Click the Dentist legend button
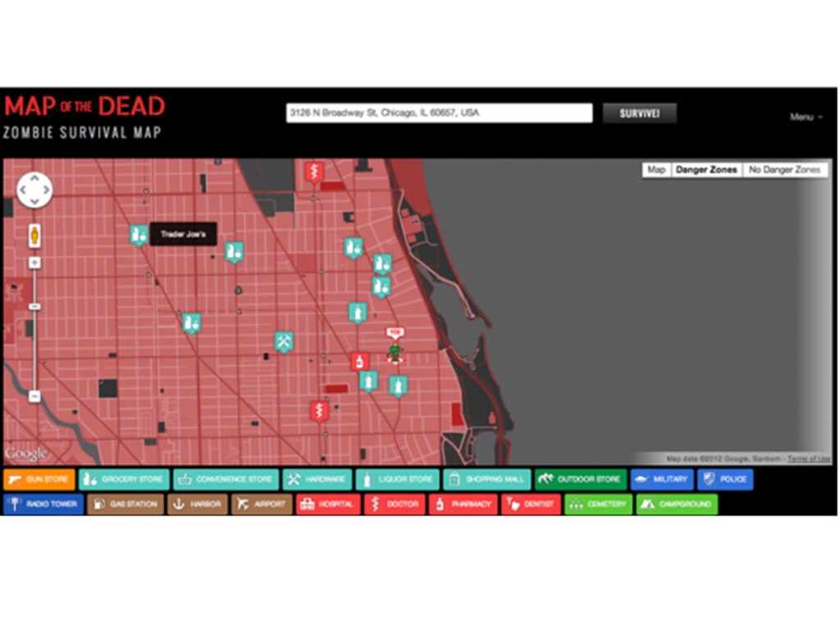This screenshot has width=840, height=630. coord(531,504)
